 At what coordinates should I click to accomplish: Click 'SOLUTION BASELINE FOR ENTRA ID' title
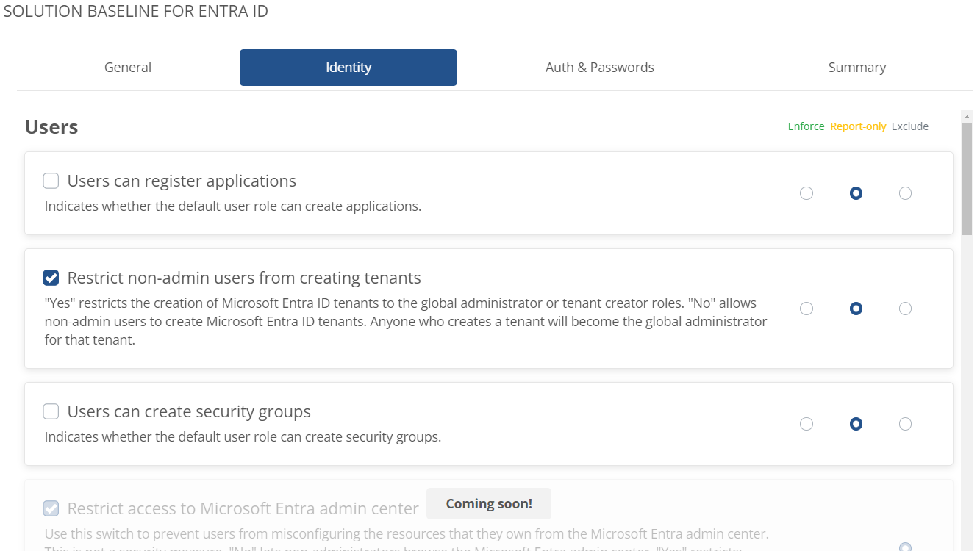point(136,12)
